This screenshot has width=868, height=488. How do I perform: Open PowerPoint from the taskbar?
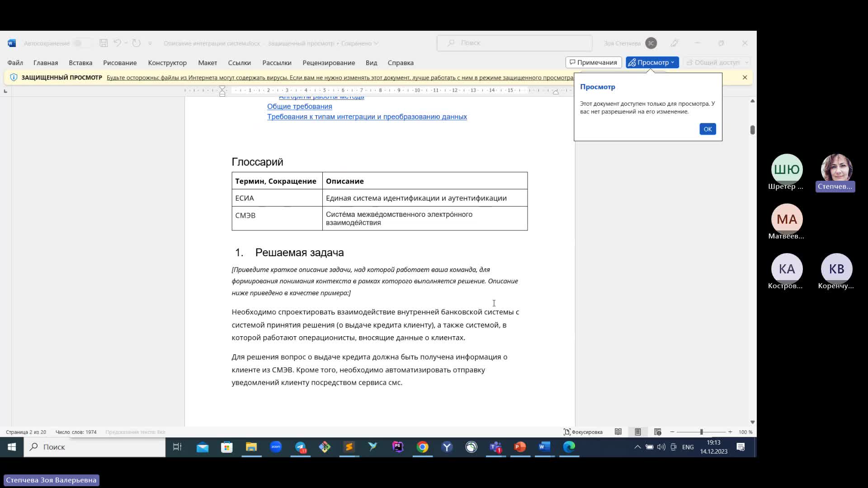520,447
